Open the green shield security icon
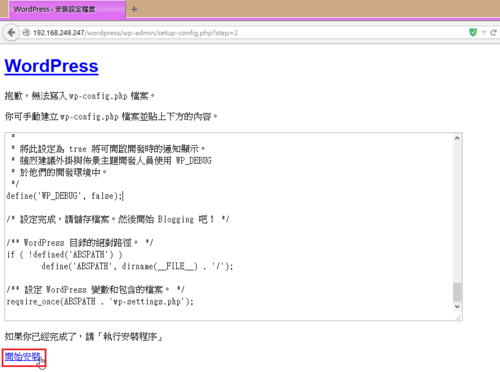 (473, 33)
